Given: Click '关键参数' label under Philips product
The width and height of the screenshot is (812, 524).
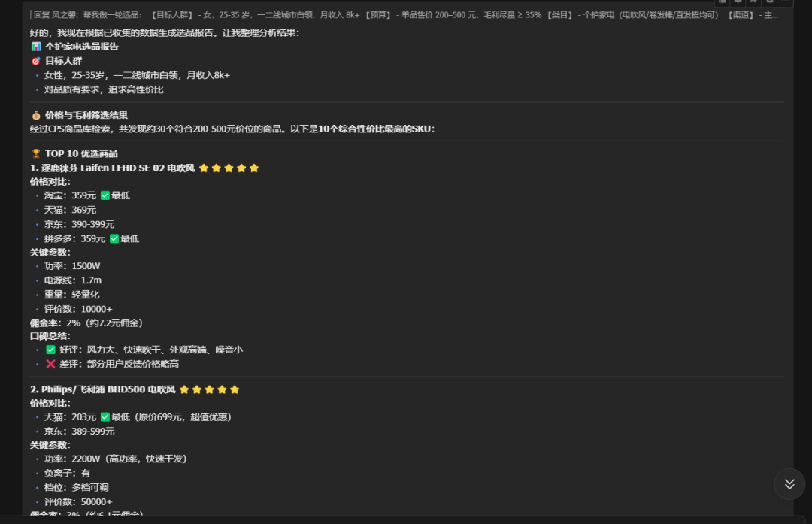Looking at the screenshot, I should click(x=50, y=445).
